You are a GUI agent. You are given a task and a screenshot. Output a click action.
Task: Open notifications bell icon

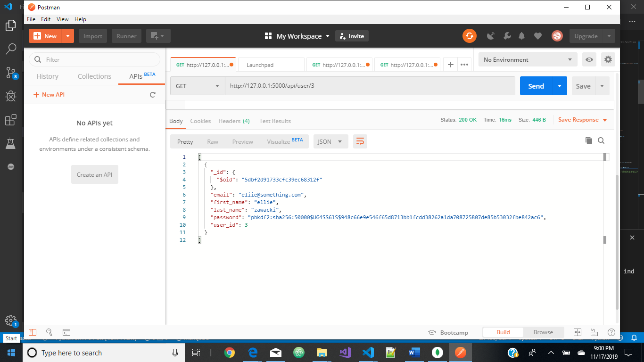coord(521,36)
